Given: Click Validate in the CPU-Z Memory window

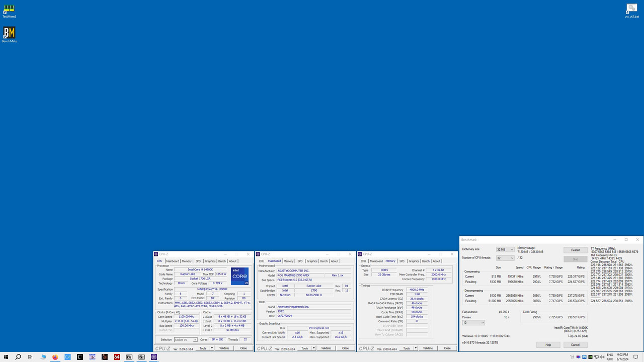Looking at the screenshot, I should [x=428, y=348].
